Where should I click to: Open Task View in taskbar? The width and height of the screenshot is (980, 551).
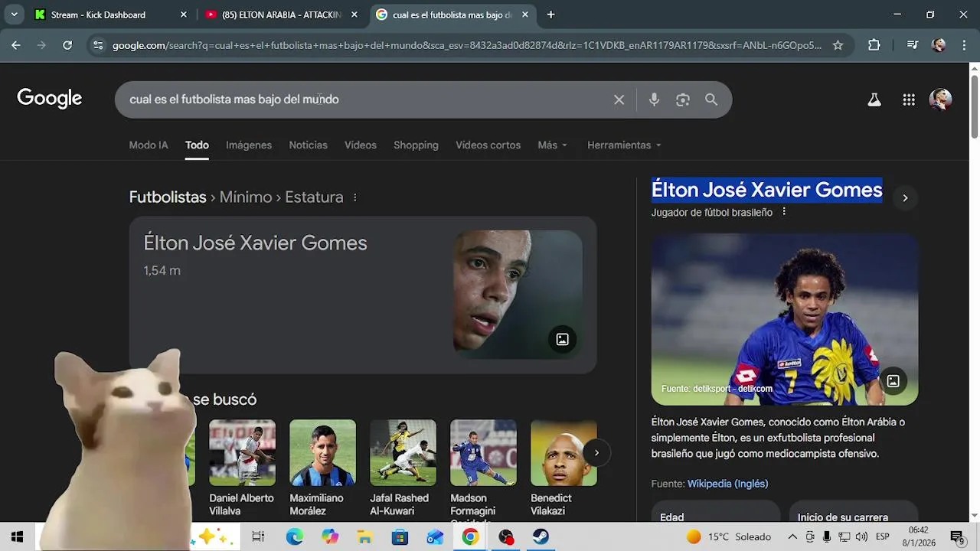[258, 537]
